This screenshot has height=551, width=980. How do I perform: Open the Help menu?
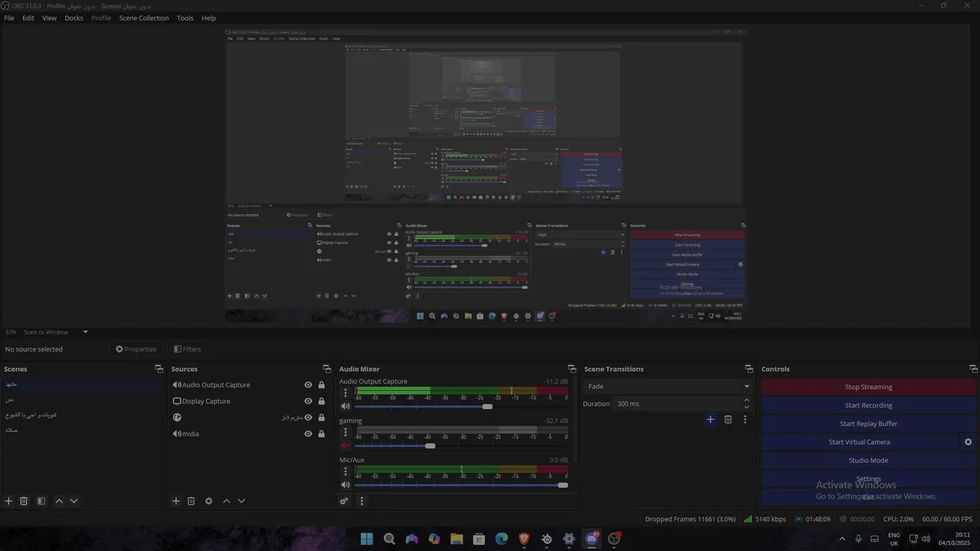[208, 18]
